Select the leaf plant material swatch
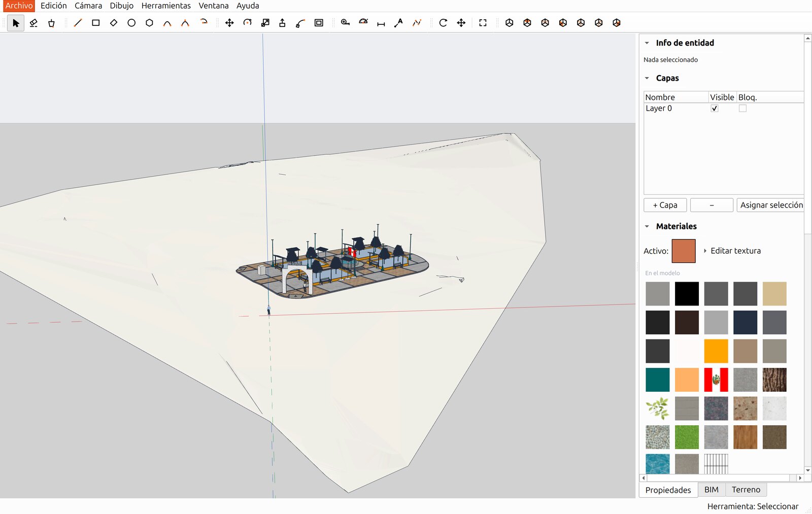 pos(658,408)
